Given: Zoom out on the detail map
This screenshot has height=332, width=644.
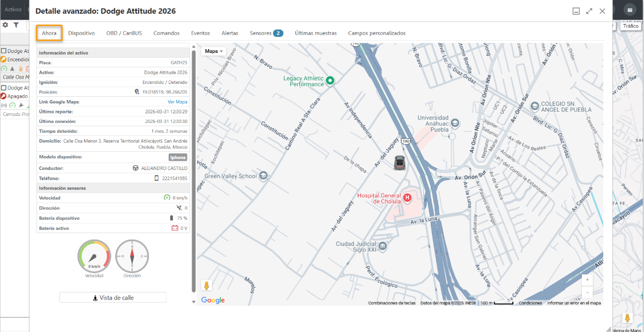Looking at the screenshot, I should pos(587,292).
